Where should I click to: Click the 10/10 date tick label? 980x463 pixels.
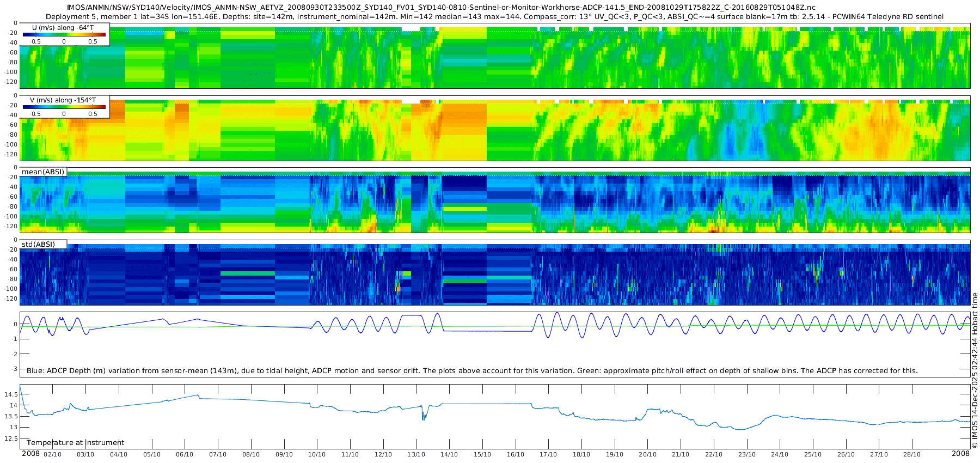coord(317,454)
